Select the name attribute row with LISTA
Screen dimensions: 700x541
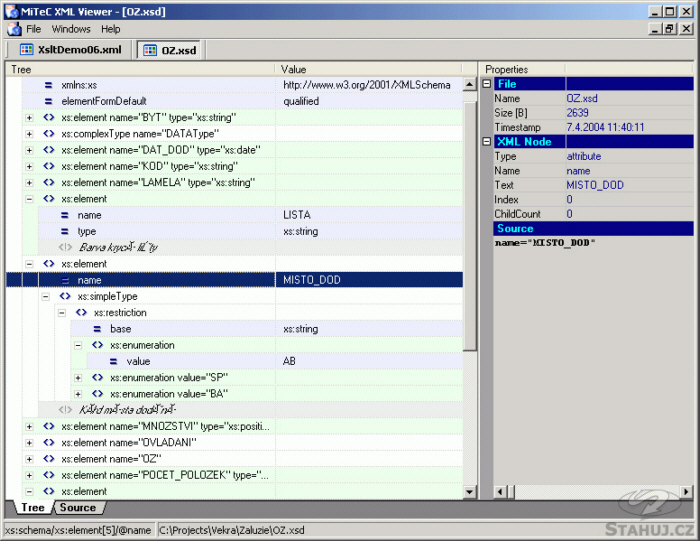[250, 215]
